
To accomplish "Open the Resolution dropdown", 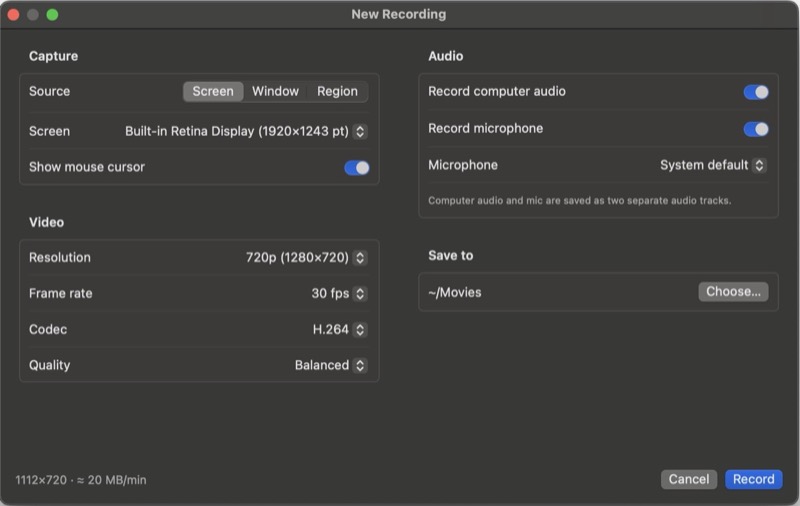I will (306, 258).
